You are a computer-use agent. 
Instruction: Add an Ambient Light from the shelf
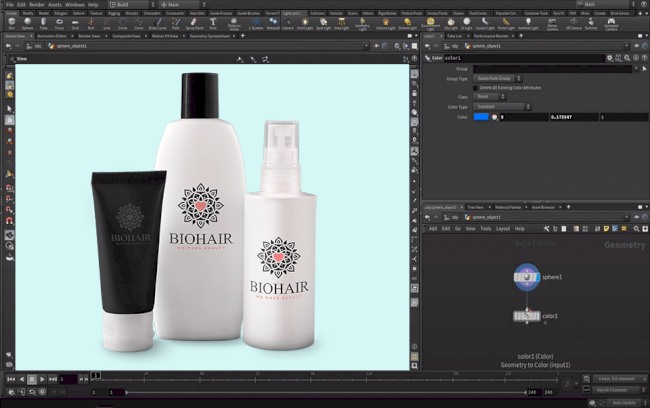point(528,24)
